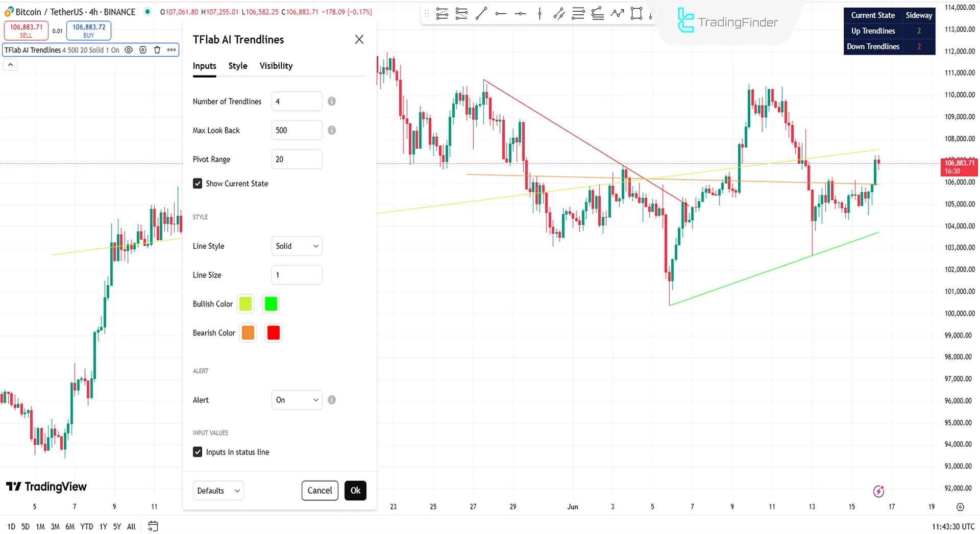
Task: Select the Horizontal Line tool
Action: (520, 13)
